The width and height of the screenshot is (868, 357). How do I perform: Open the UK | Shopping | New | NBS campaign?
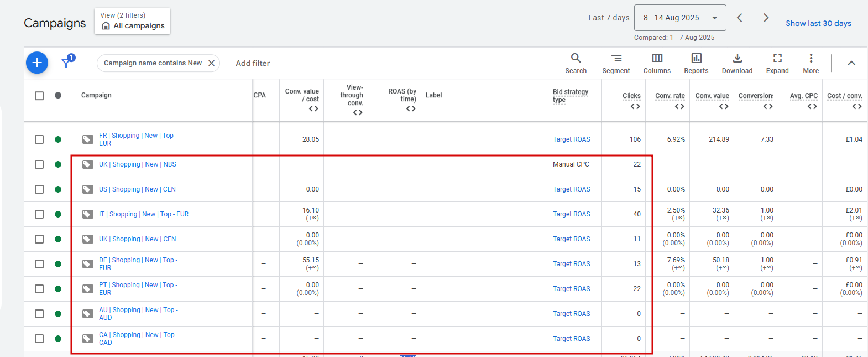(x=138, y=164)
